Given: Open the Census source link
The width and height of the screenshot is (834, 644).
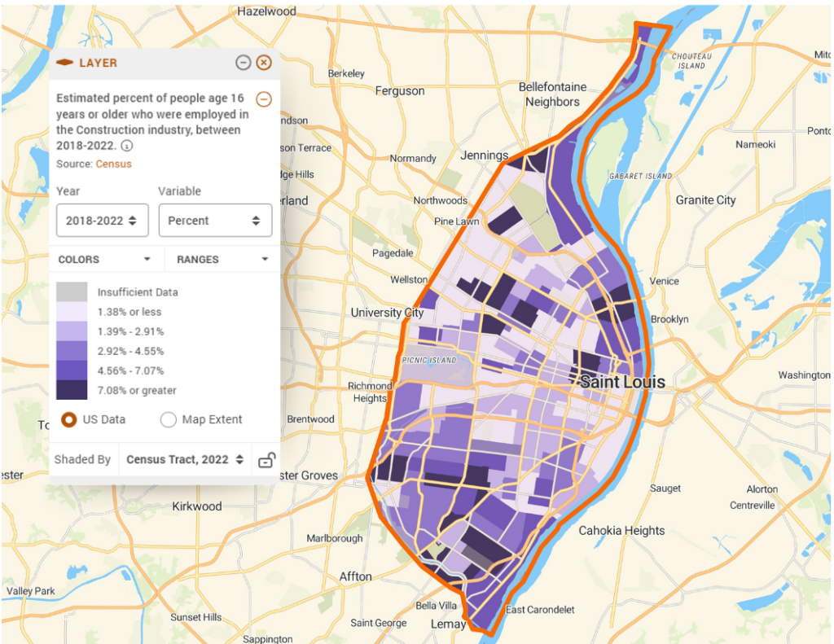Looking at the screenshot, I should click(x=113, y=164).
